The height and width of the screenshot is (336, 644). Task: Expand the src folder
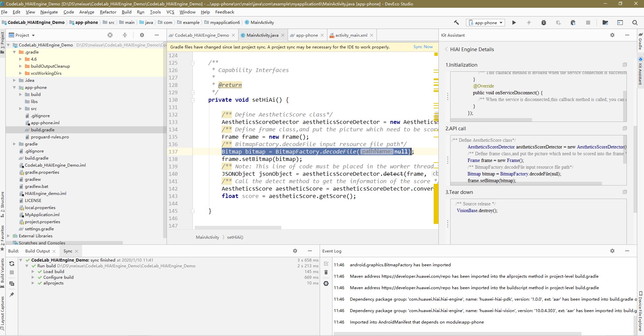click(21, 109)
